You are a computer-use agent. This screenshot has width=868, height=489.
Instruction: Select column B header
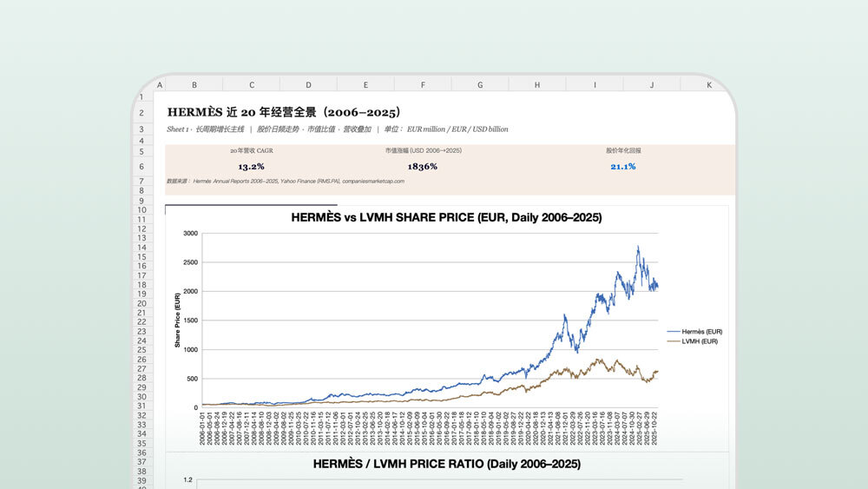coord(194,85)
